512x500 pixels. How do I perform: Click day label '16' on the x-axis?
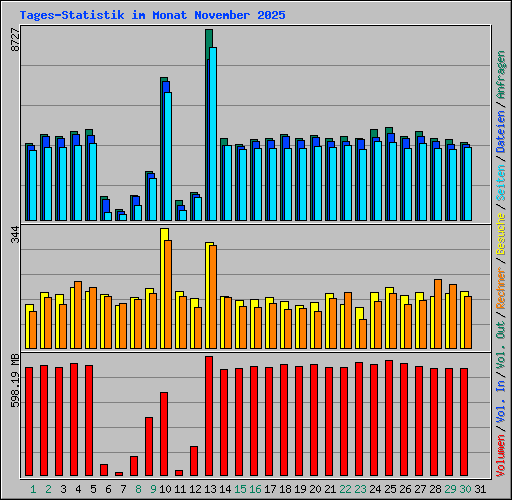(x=255, y=489)
